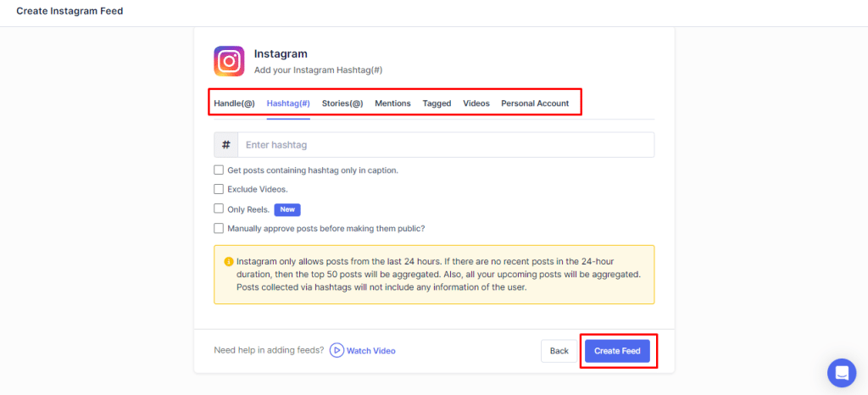868x395 pixels.
Task: Select the Personal Account tab
Action: (535, 103)
